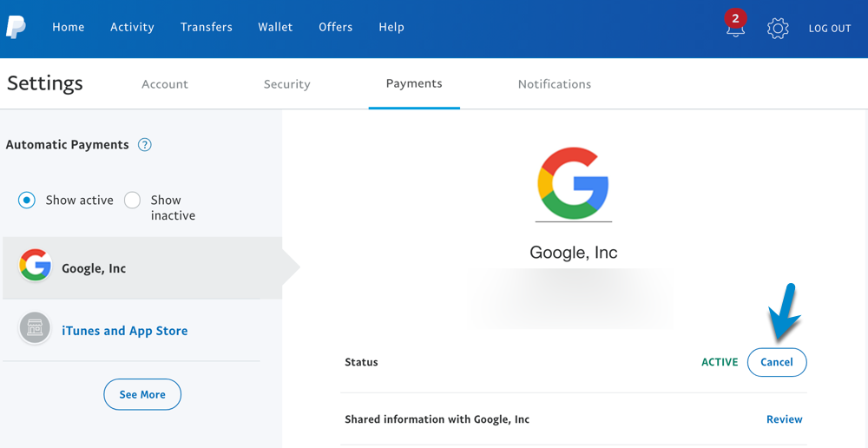
Task: Click the Google logo in the sidebar list
Action: tap(36, 266)
